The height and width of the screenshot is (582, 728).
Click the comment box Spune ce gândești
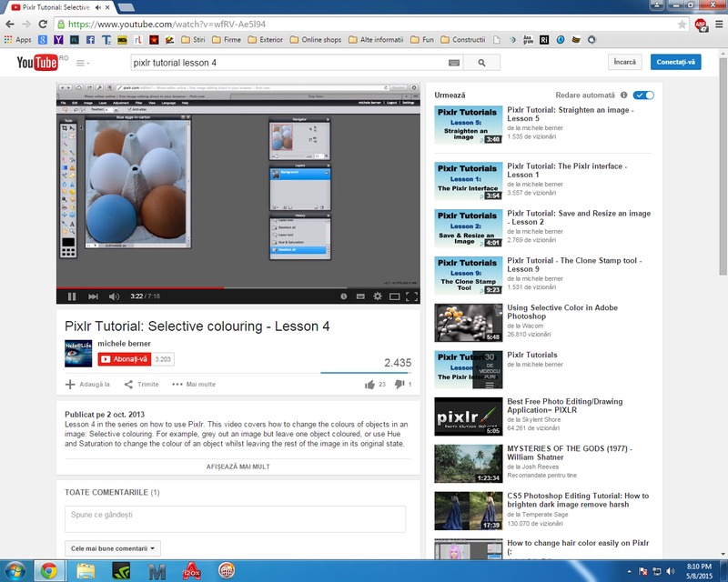pos(236,519)
